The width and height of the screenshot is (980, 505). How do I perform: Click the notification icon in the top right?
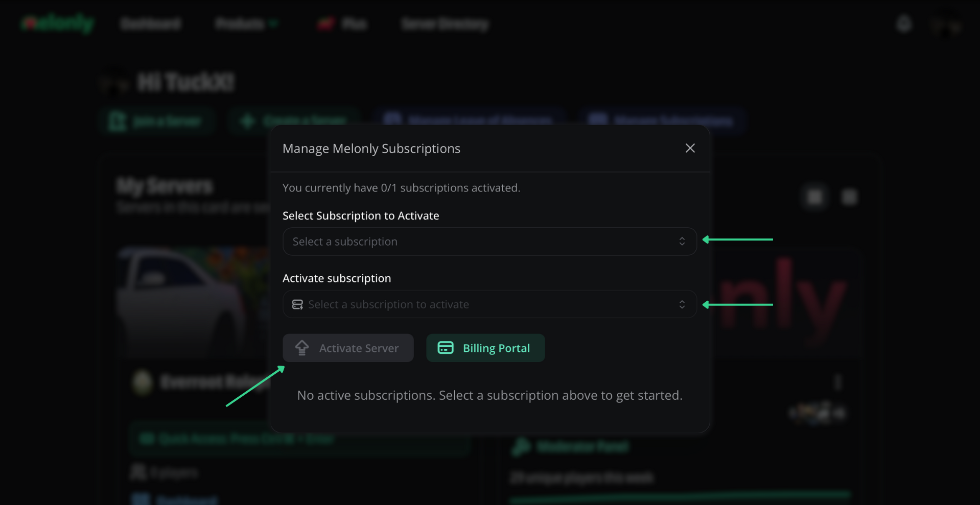click(x=904, y=23)
